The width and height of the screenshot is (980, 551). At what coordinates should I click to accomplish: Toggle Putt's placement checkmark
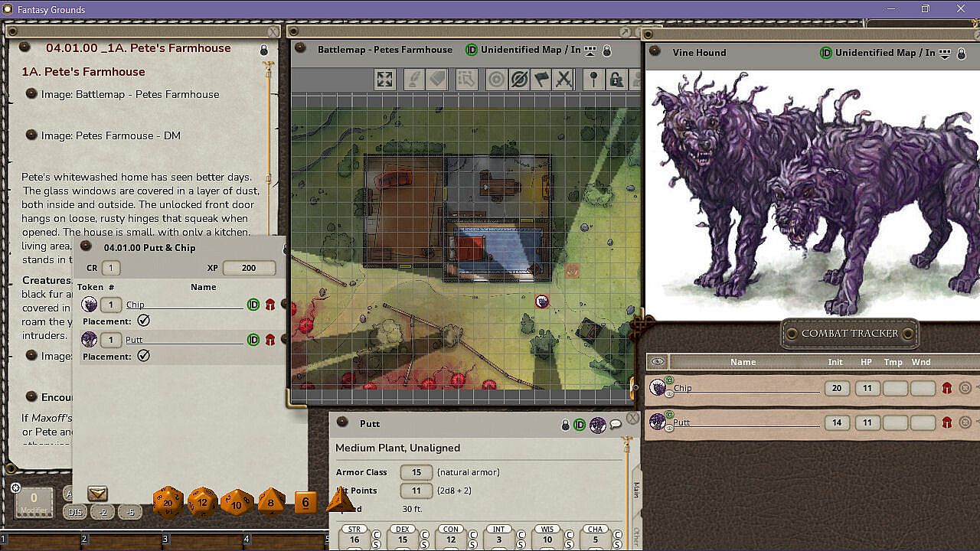click(143, 356)
